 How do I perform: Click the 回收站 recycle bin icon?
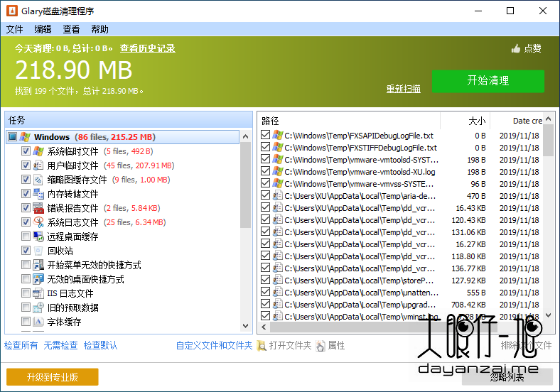[38, 251]
